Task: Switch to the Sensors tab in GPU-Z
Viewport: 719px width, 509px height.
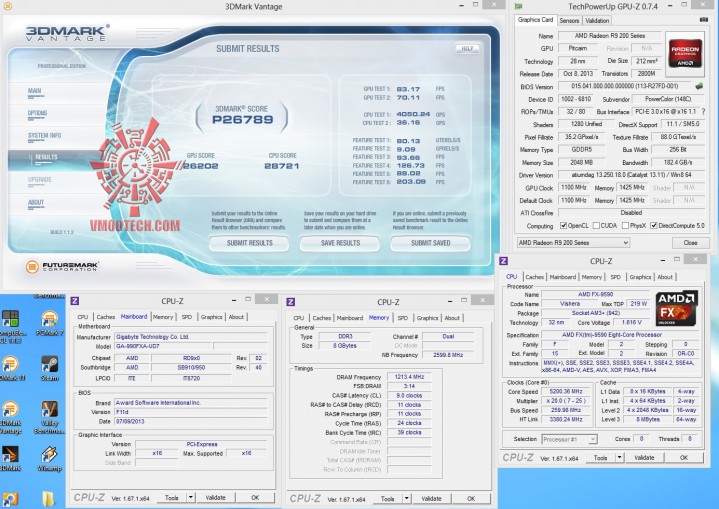Action: [569, 21]
